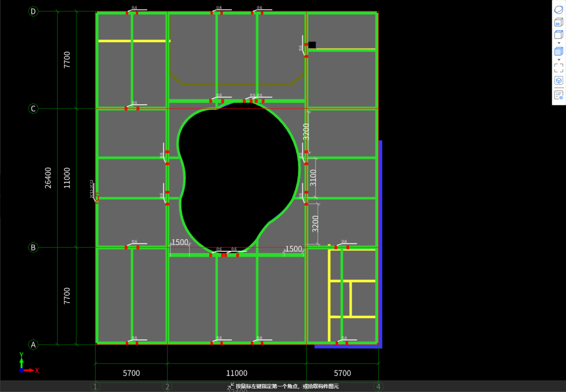Click the 11000 vertical dimension text

click(67, 178)
